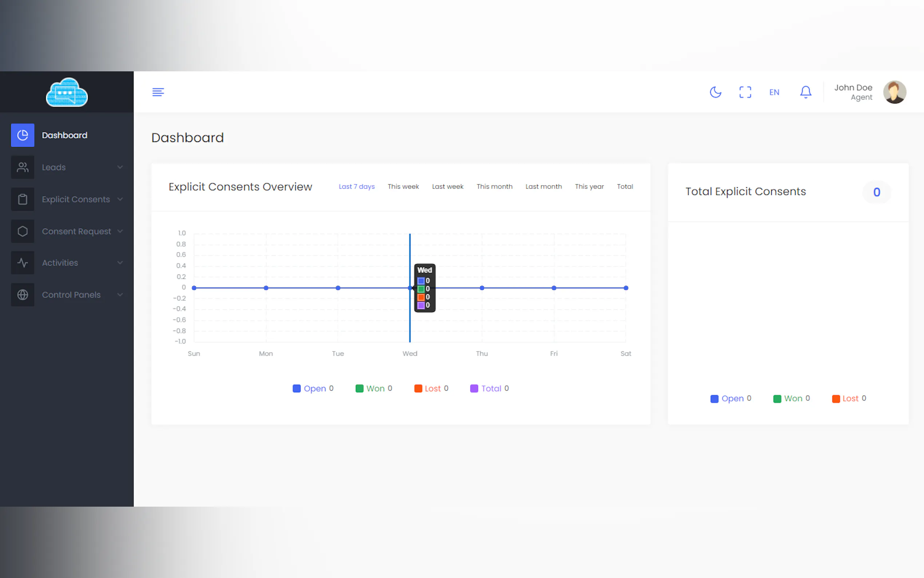Click the Activities pulse icon

[23, 263]
